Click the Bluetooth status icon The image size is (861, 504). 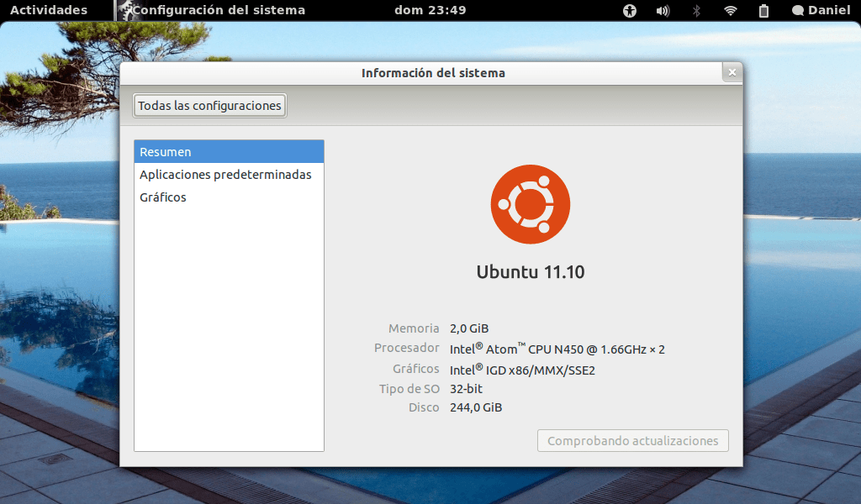tap(696, 10)
